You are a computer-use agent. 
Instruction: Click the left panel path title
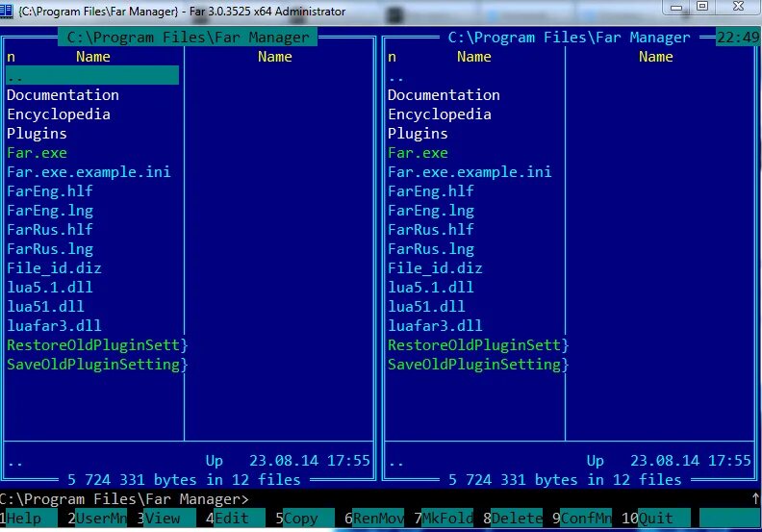coord(188,37)
